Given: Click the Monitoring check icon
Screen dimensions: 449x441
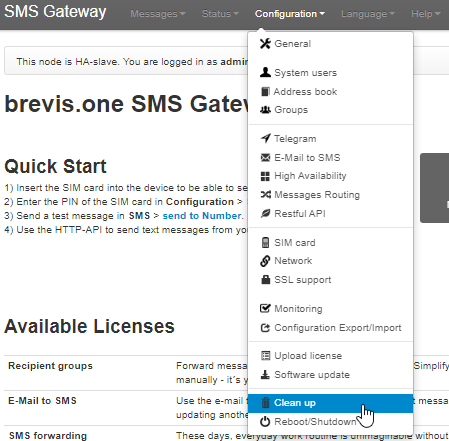Looking at the screenshot, I should point(265,308).
